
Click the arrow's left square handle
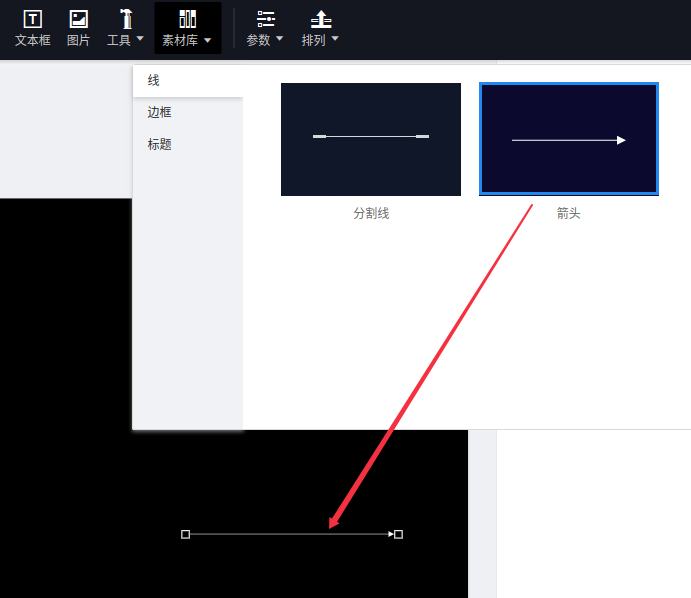(185, 534)
